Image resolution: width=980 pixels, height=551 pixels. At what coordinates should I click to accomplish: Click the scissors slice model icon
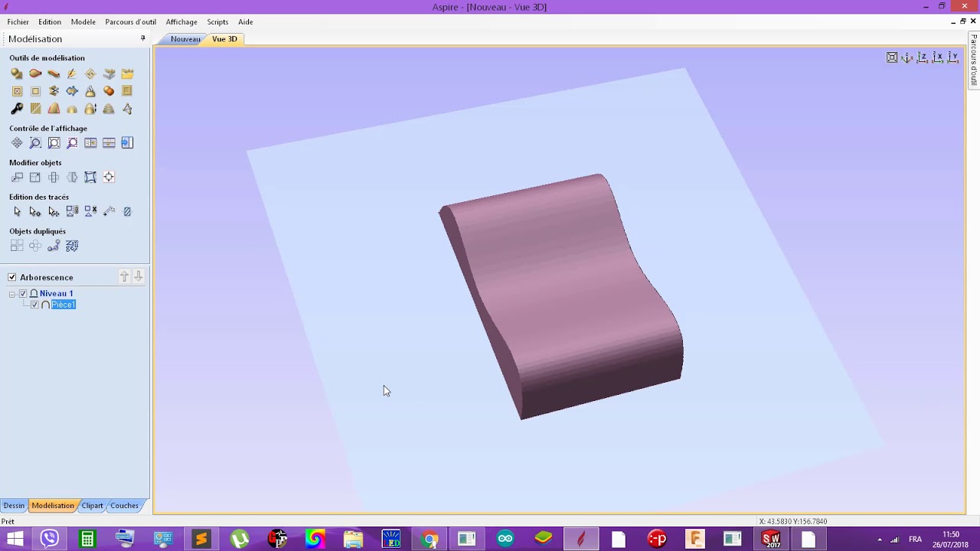point(54,91)
